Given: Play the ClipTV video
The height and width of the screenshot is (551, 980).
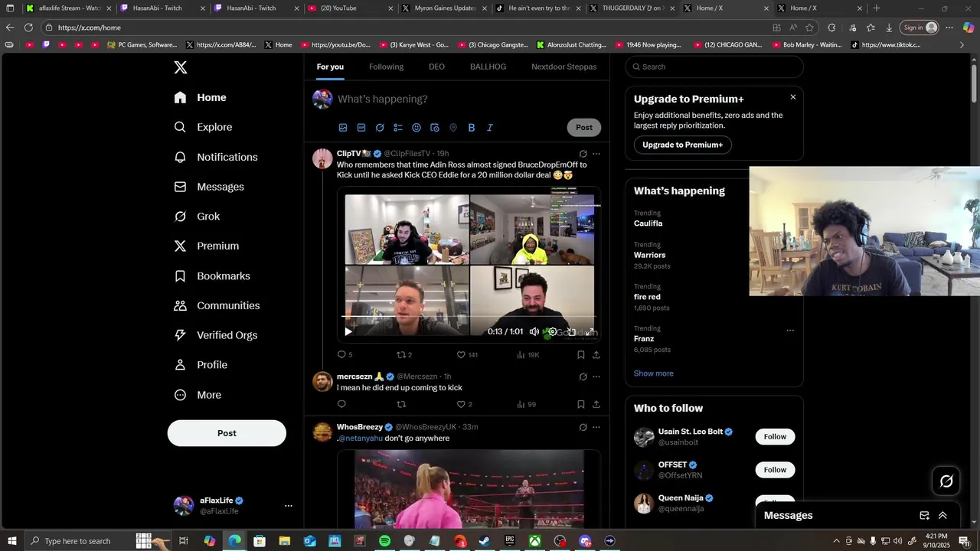Looking at the screenshot, I should (x=348, y=332).
